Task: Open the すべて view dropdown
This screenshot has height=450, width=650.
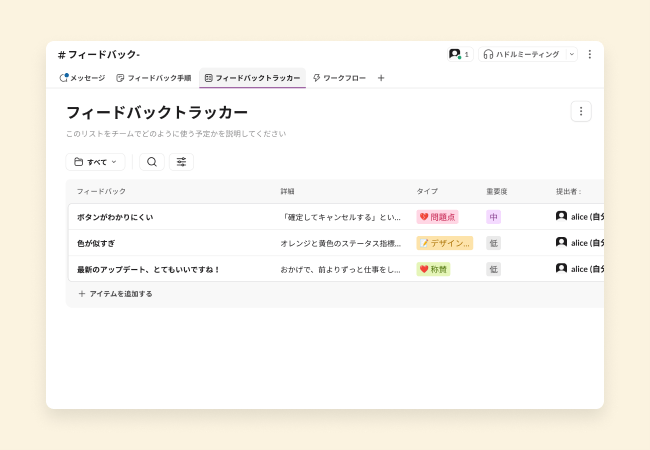Action: coord(95,162)
